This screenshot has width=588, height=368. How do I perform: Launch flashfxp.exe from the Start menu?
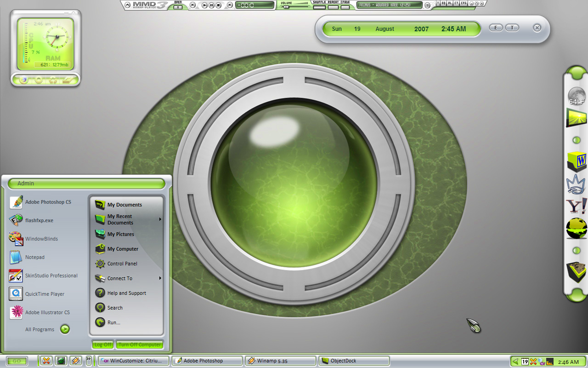(x=32, y=220)
